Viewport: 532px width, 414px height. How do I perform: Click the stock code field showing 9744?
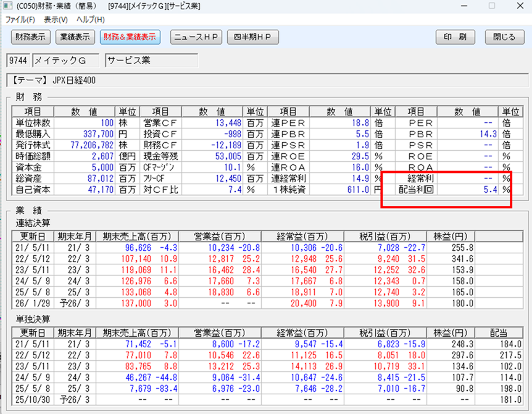click(x=17, y=61)
